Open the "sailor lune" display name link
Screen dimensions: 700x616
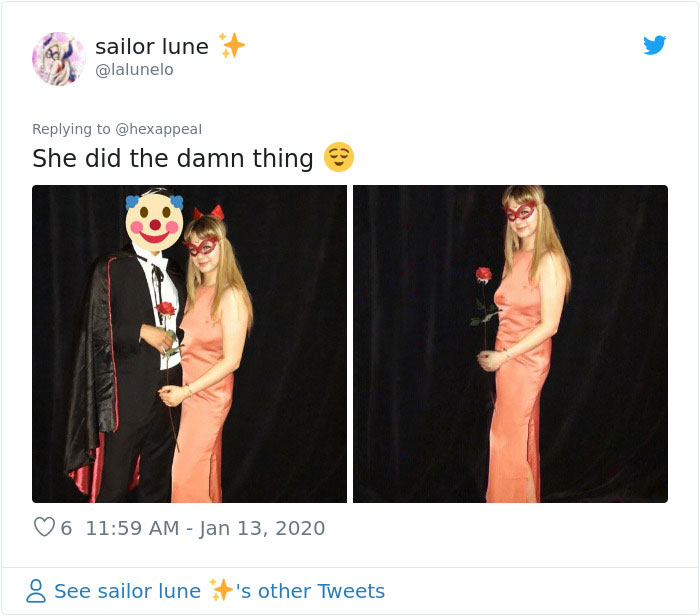[x=152, y=46]
